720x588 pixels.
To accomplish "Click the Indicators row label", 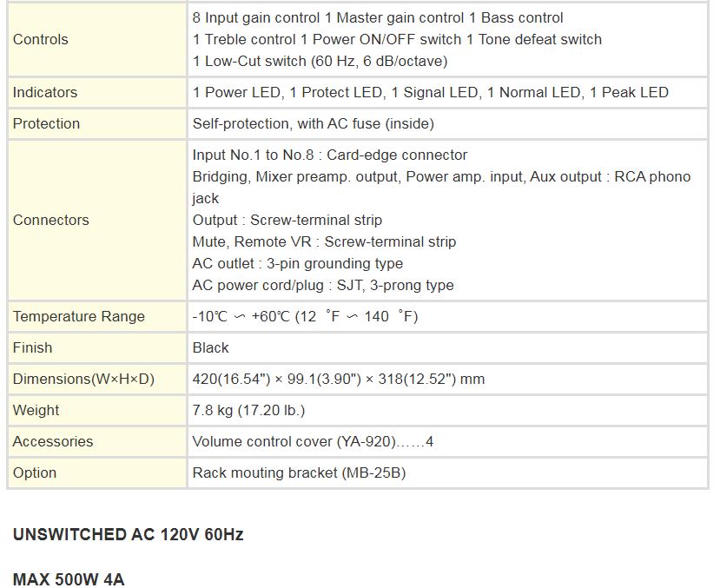I will [45, 92].
